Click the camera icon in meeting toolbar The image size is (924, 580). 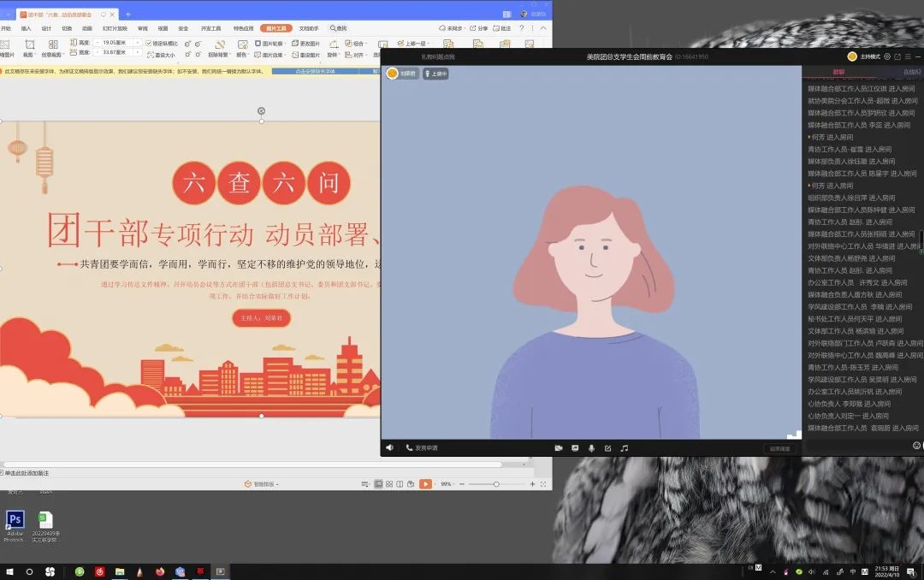[x=558, y=448]
